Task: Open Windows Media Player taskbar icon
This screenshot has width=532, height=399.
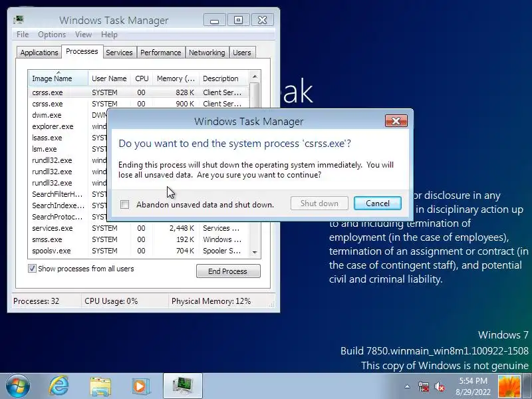Action: [x=141, y=386]
